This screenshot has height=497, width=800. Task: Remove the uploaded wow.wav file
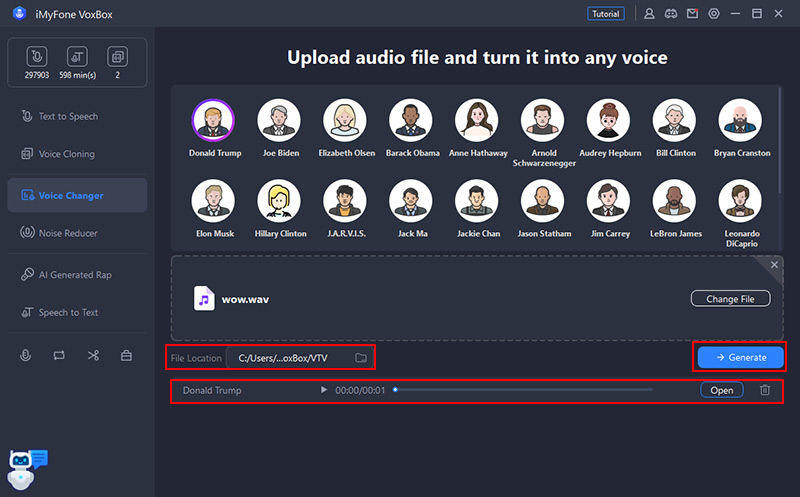pyautogui.click(x=774, y=264)
